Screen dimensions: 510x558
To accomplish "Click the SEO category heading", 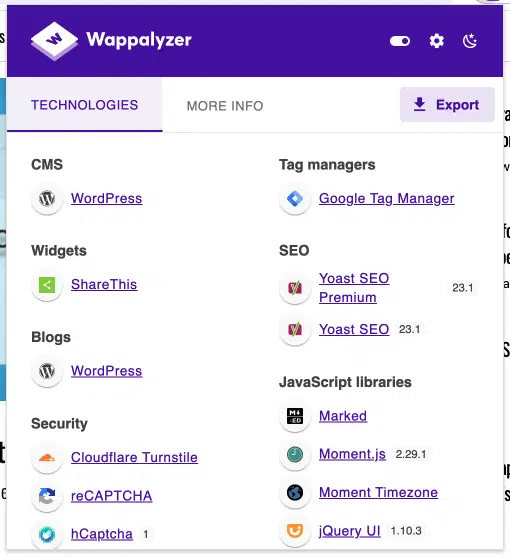I will coord(294,251).
